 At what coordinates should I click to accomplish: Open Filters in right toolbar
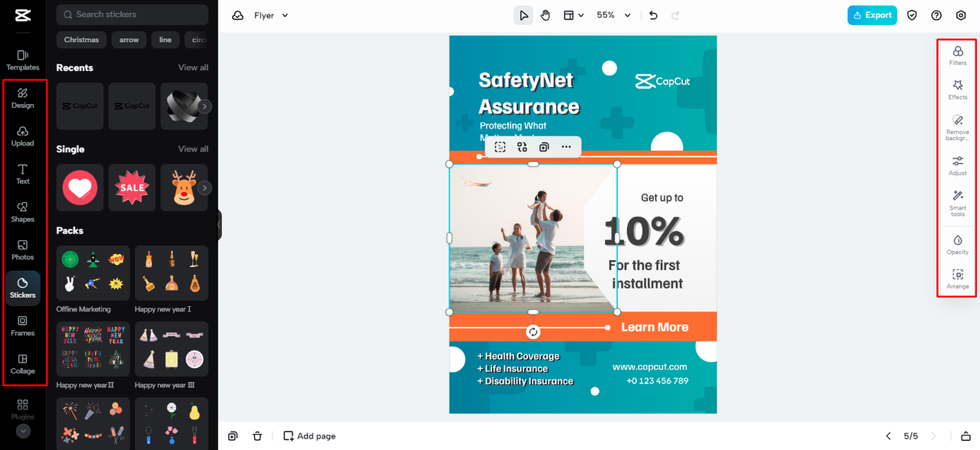[958, 55]
